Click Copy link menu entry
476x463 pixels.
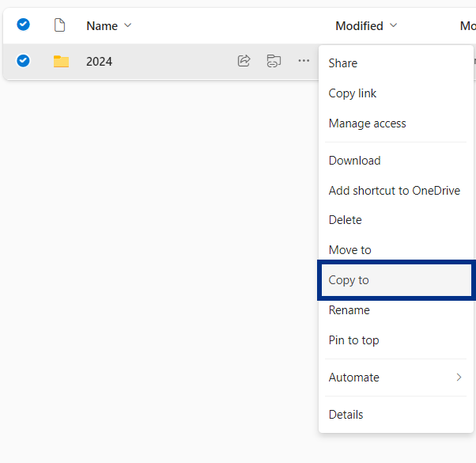[352, 93]
